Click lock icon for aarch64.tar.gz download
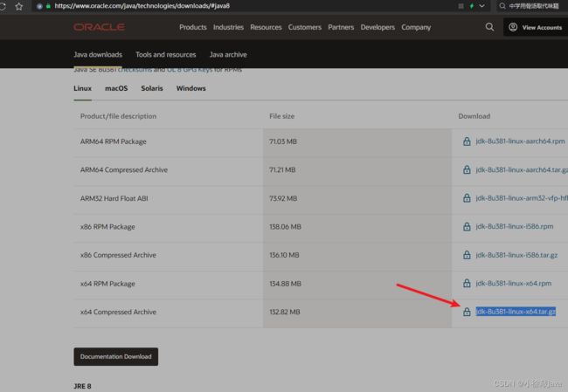 [467, 169]
